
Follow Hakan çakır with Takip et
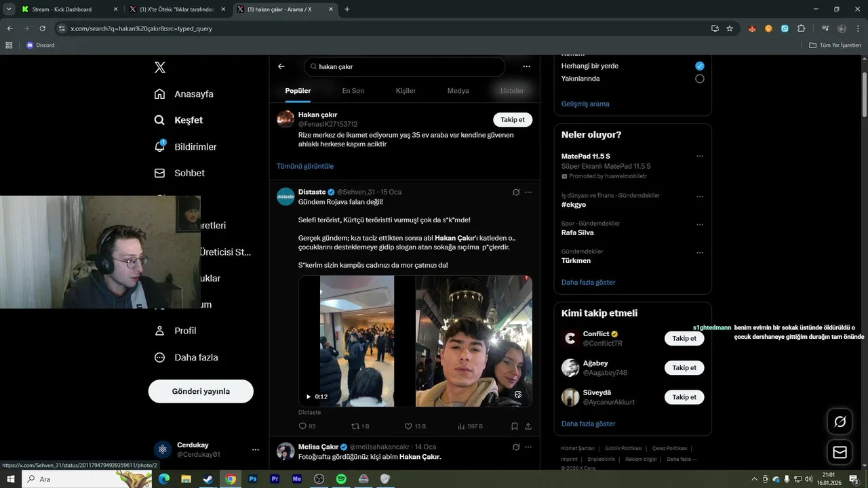(513, 120)
